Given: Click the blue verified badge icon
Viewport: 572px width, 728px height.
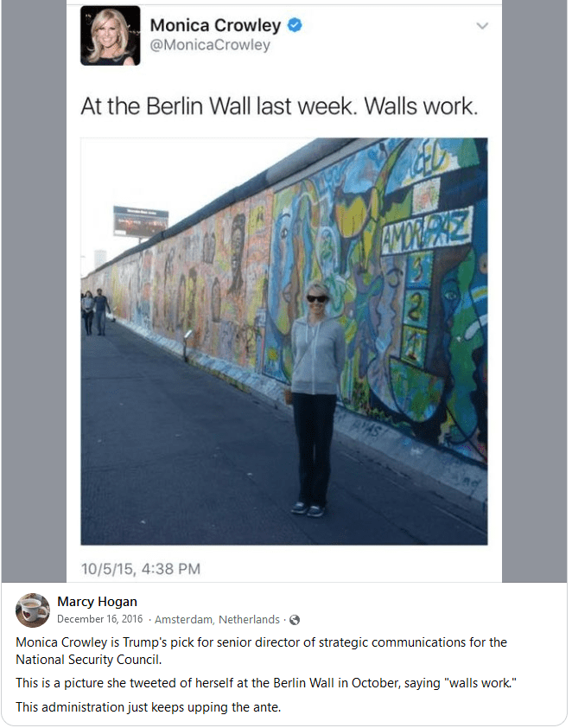Looking at the screenshot, I should click(295, 24).
